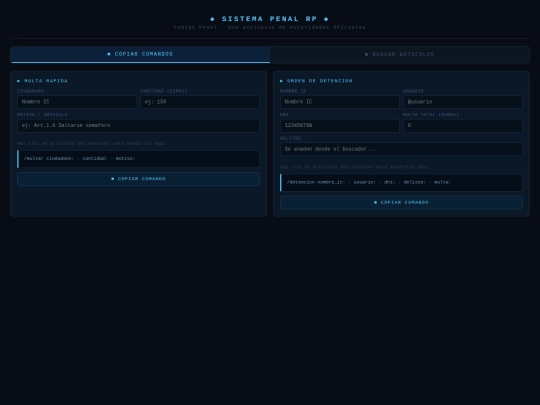
Task: Click the Codigo Penal subtitle text
Action: click(269, 27)
